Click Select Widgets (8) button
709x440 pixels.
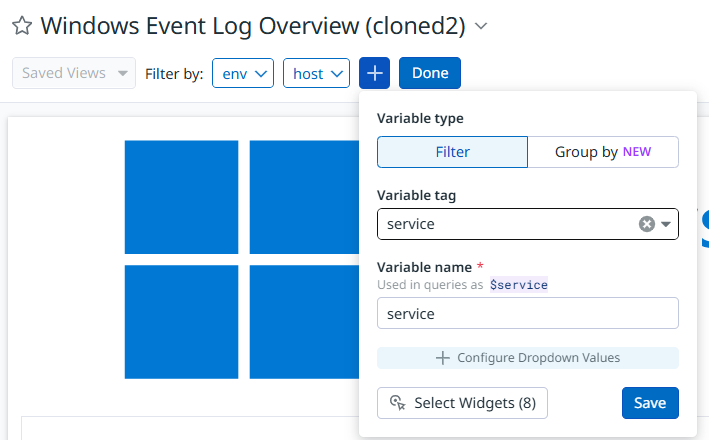[462, 402]
